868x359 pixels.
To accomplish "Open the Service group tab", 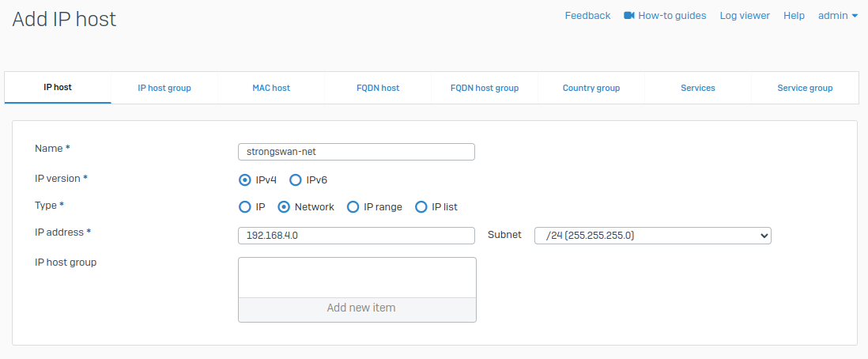I will 805,88.
